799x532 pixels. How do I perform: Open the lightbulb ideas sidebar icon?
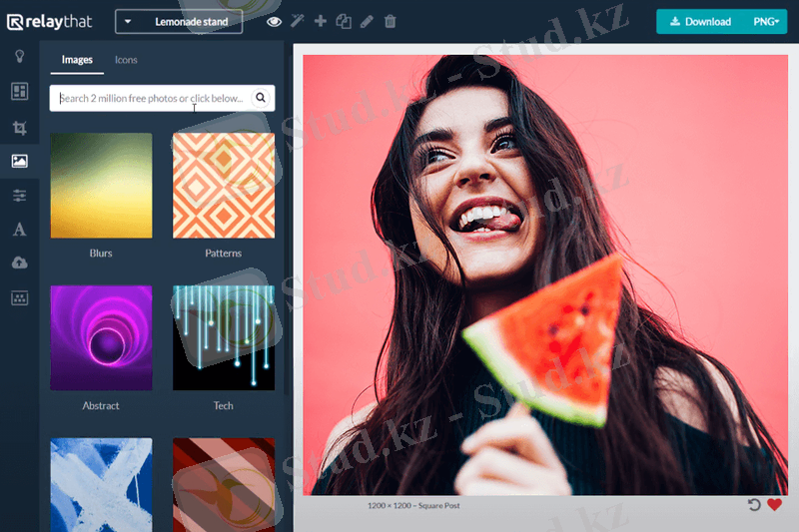19,56
